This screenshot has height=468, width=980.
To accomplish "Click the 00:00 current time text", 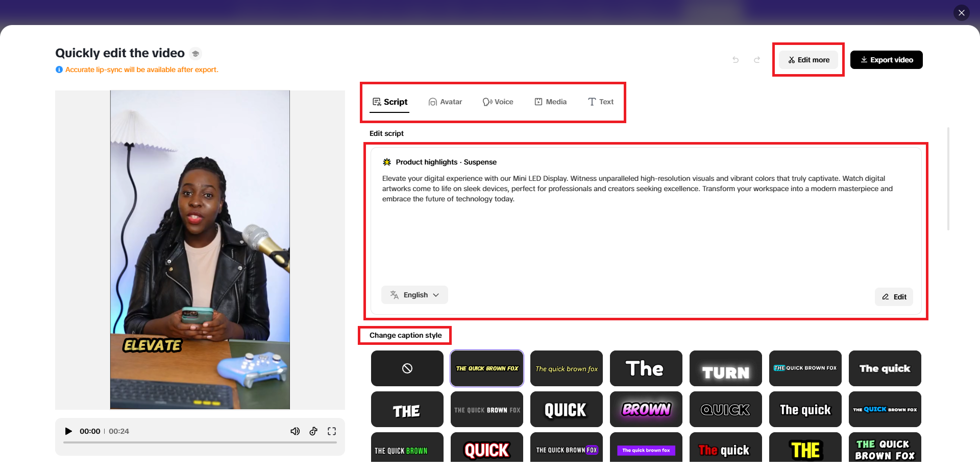I will pyautogui.click(x=90, y=431).
